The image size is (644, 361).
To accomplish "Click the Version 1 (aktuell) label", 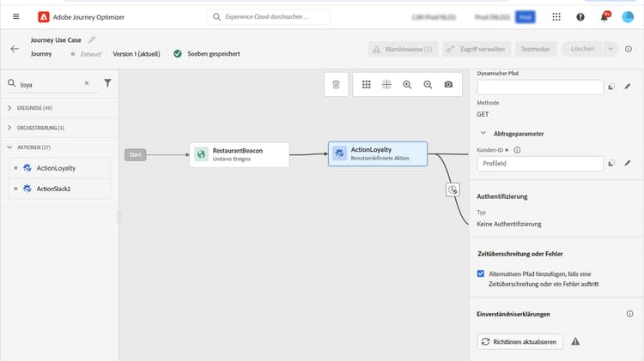I will (137, 54).
